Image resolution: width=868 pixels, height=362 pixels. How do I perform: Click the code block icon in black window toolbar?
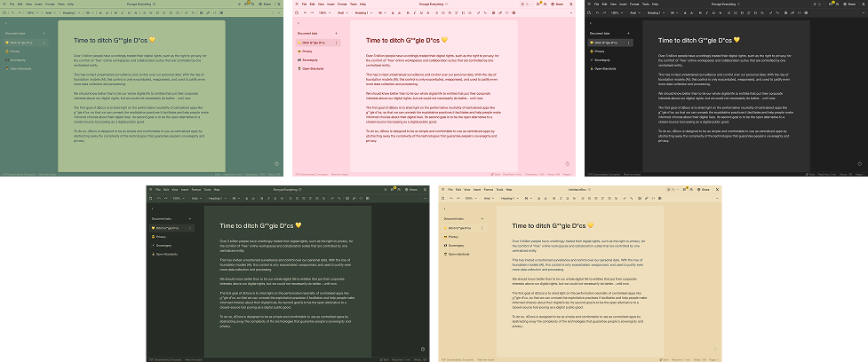(x=800, y=12)
